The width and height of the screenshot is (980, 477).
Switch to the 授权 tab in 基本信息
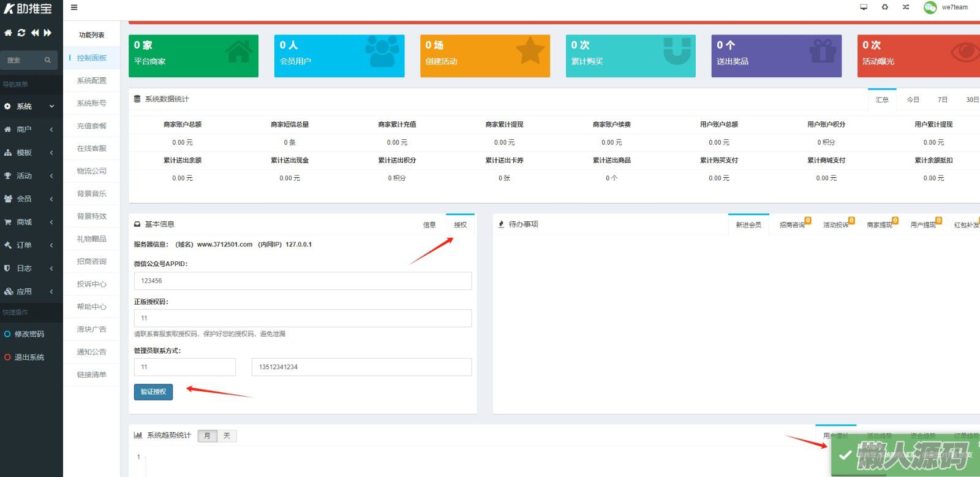click(x=460, y=225)
